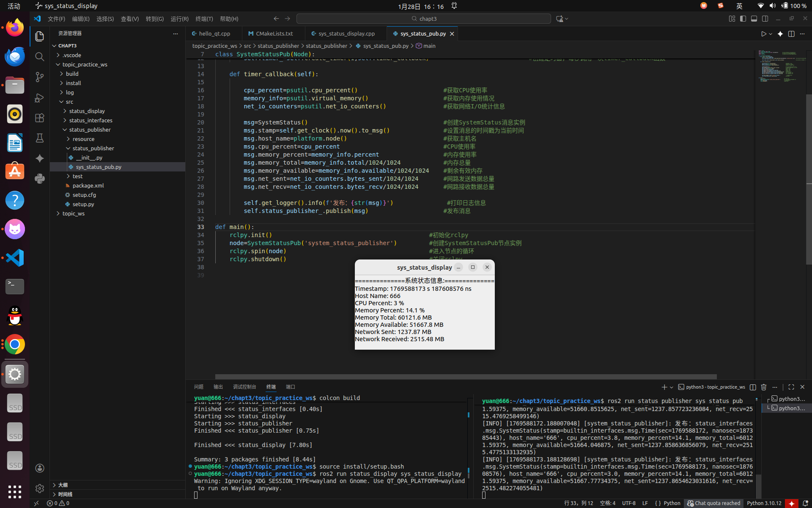Open language mode Python selector
The height and width of the screenshot is (508, 812).
point(672,503)
